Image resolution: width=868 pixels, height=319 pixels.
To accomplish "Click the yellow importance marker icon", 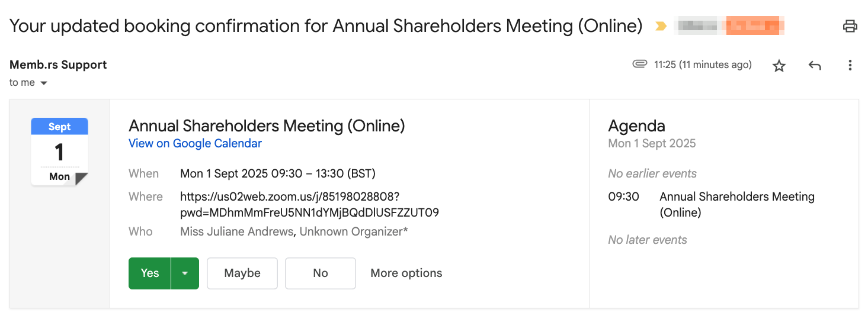I will pyautogui.click(x=661, y=26).
